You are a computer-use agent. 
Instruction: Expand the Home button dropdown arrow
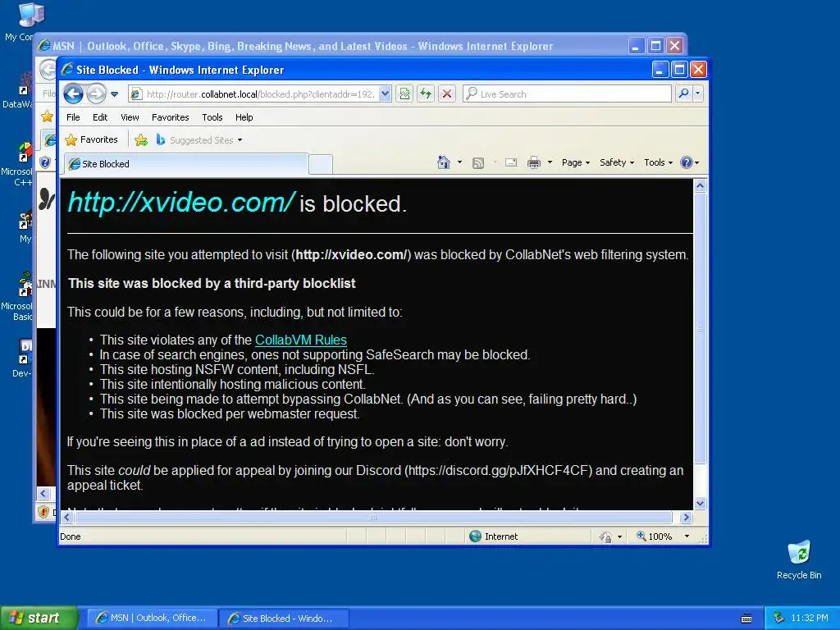pos(459,162)
